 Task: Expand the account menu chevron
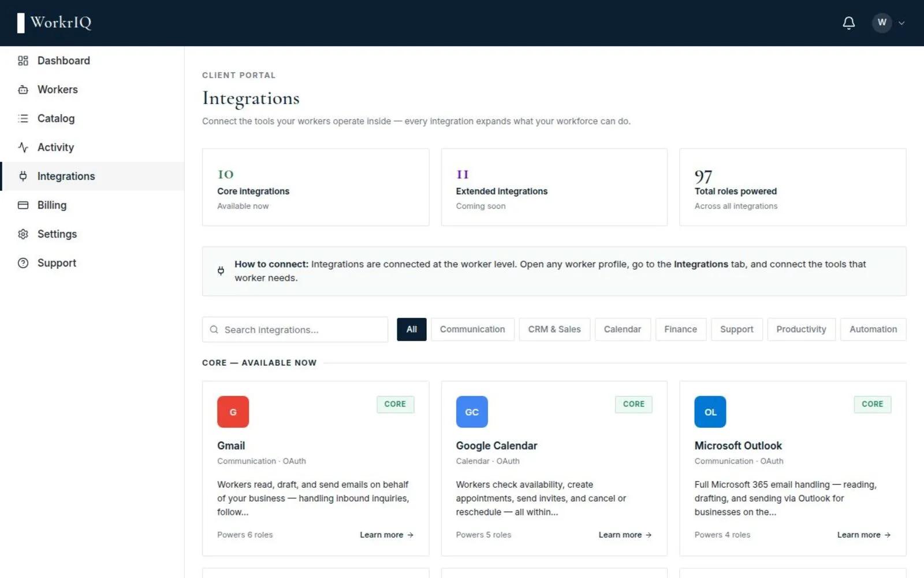coord(901,23)
